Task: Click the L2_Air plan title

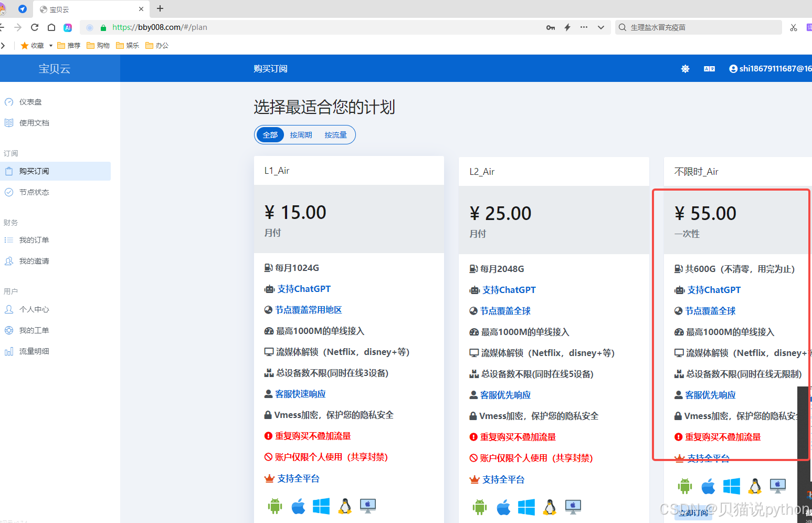Action: coord(482,172)
